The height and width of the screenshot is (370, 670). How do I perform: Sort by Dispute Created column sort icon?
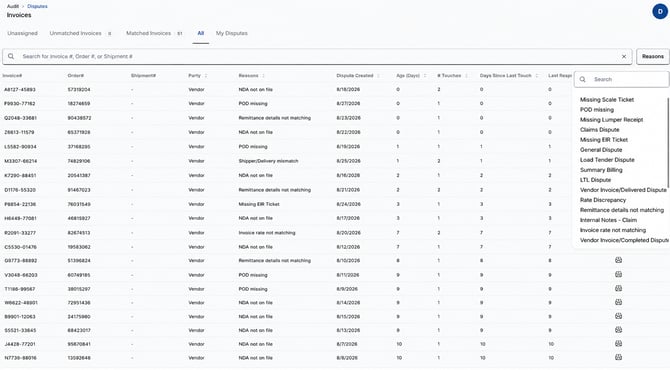tap(378, 76)
